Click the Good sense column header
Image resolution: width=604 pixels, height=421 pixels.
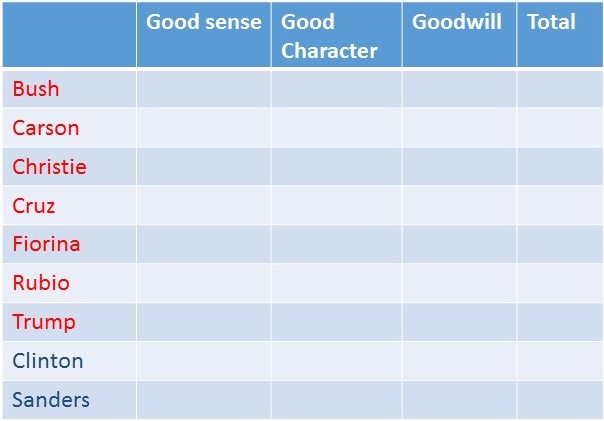204,23
